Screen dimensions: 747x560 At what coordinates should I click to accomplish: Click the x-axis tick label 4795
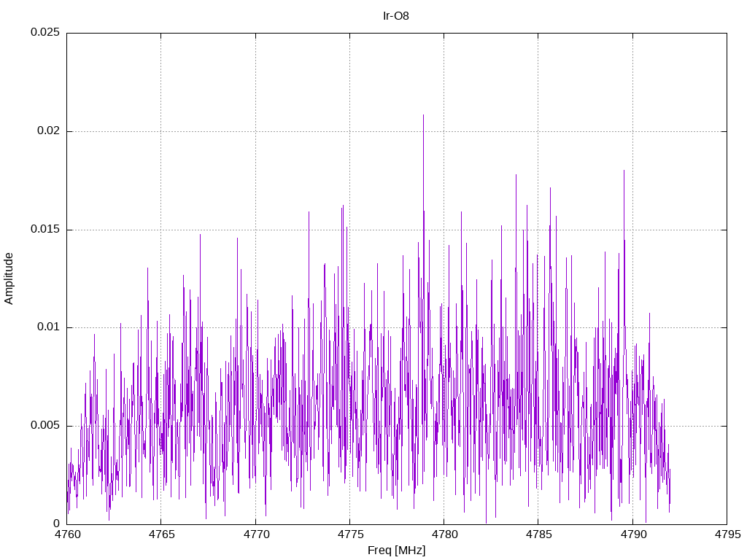(x=727, y=534)
